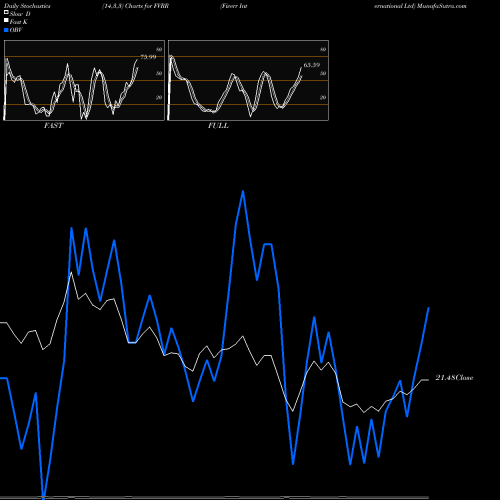Click the MunafaSutra.com text
Image resolution: width=500 pixels, height=500 pixels.
point(441,6)
